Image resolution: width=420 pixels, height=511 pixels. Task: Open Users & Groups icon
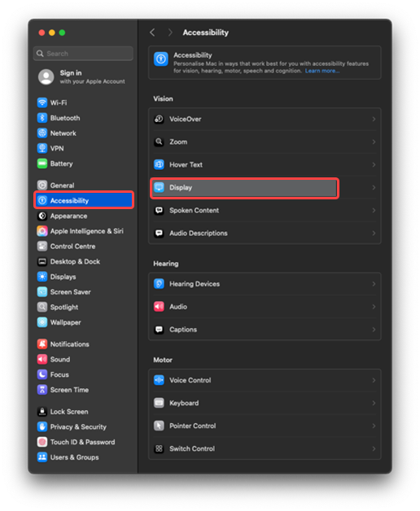42,457
